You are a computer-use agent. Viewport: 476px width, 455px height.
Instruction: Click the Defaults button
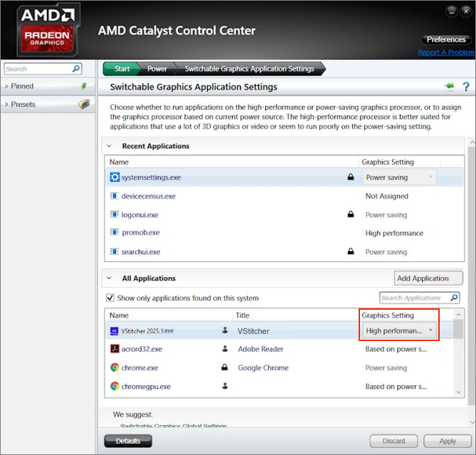[128, 441]
